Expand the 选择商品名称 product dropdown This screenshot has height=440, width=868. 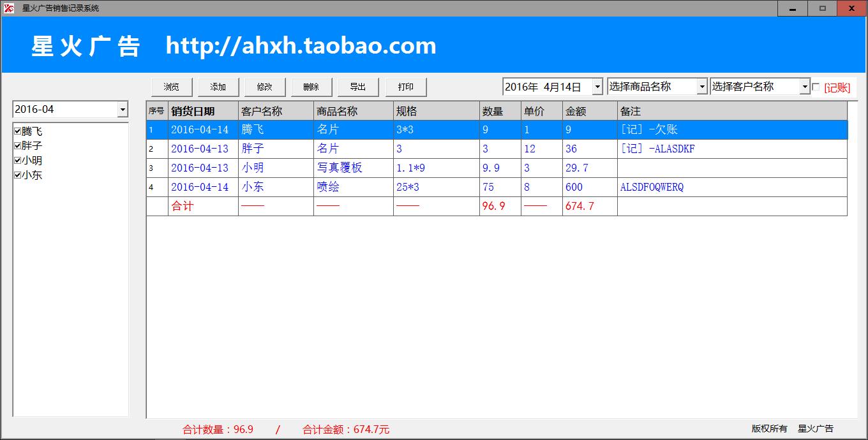[x=701, y=87]
